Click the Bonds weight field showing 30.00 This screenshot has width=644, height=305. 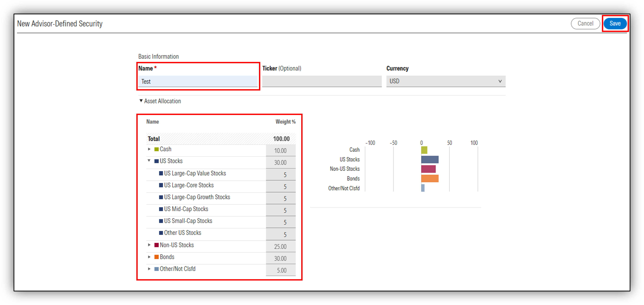(x=280, y=258)
